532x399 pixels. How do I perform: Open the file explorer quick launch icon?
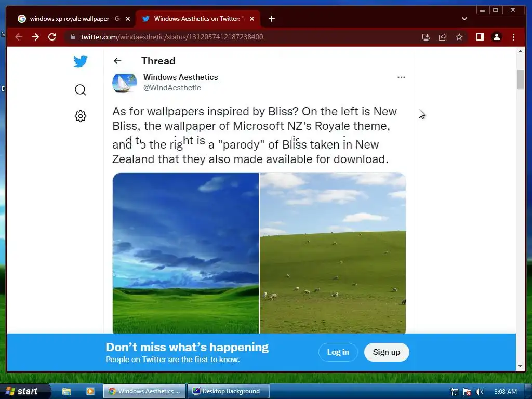coord(66,391)
